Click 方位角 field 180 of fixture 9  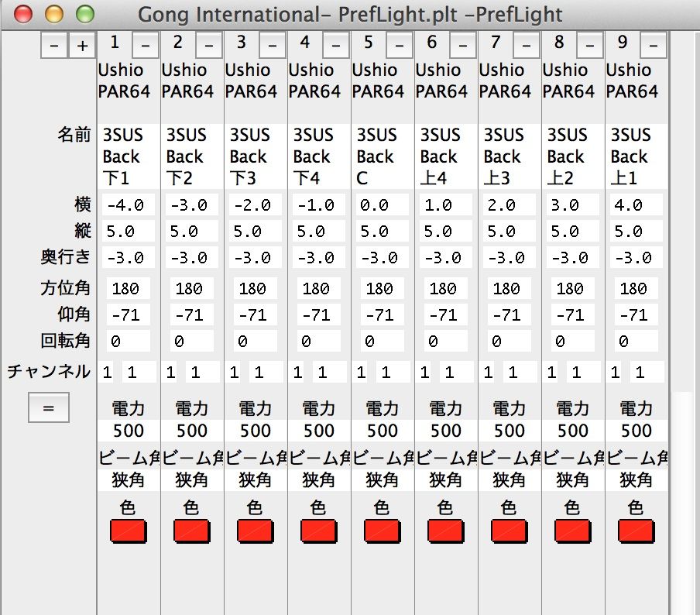(637, 288)
